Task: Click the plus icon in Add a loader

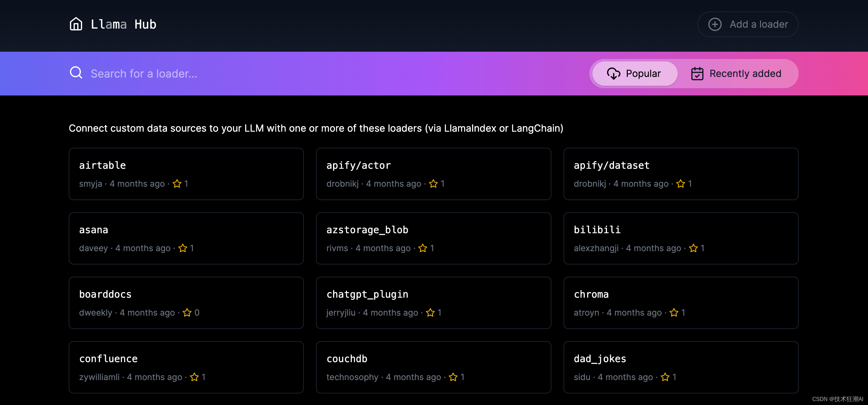Action: [x=715, y=24]
